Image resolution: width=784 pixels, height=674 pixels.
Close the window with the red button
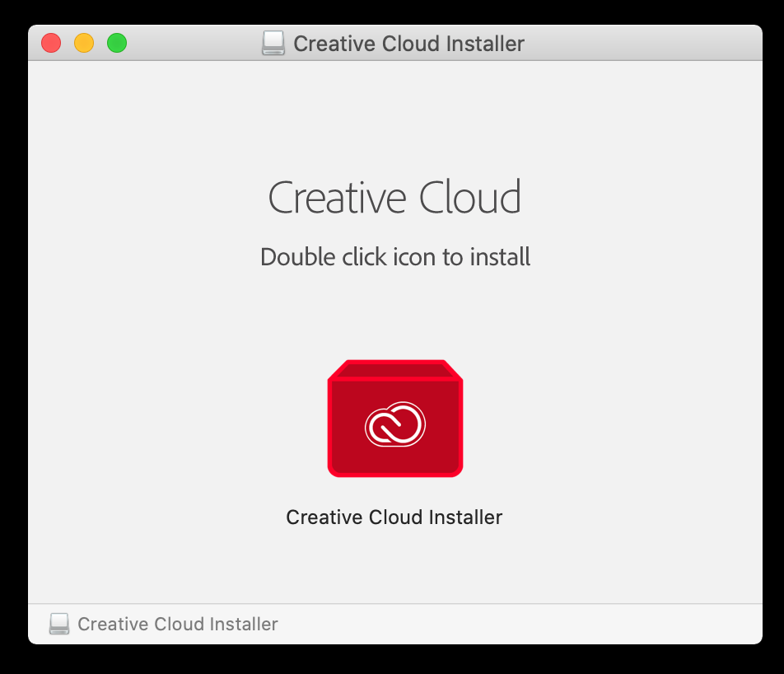(51, 43)
